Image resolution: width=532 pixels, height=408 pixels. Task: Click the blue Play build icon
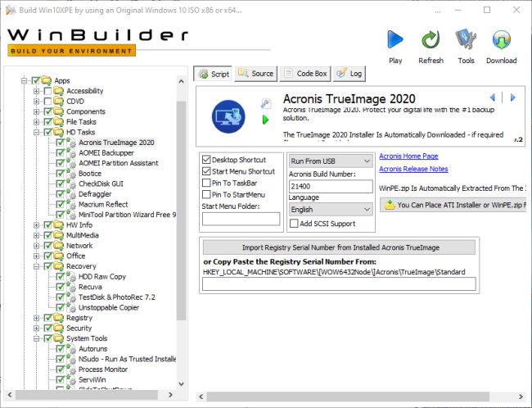click(x=395, y=40)
